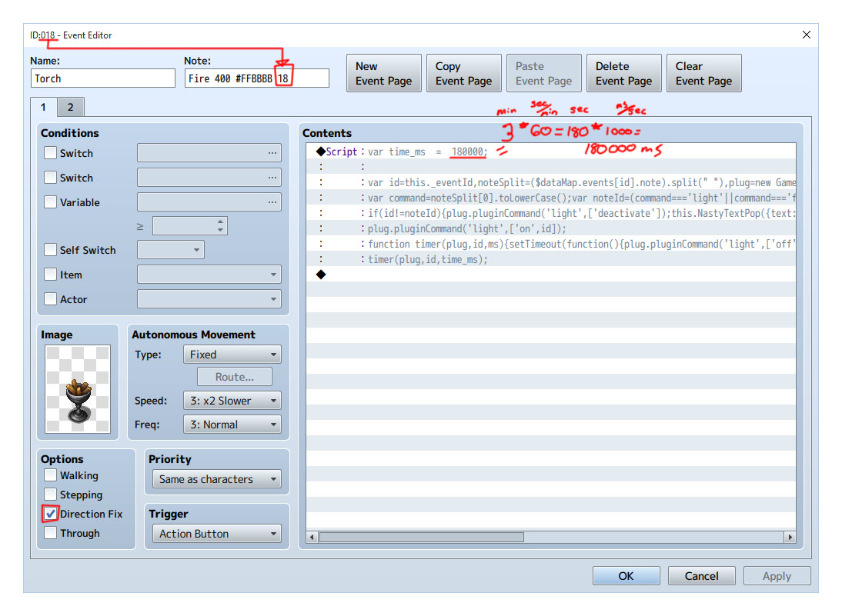Enable the Through option checkbox
The image size is (842, 616).
(51, 533)
